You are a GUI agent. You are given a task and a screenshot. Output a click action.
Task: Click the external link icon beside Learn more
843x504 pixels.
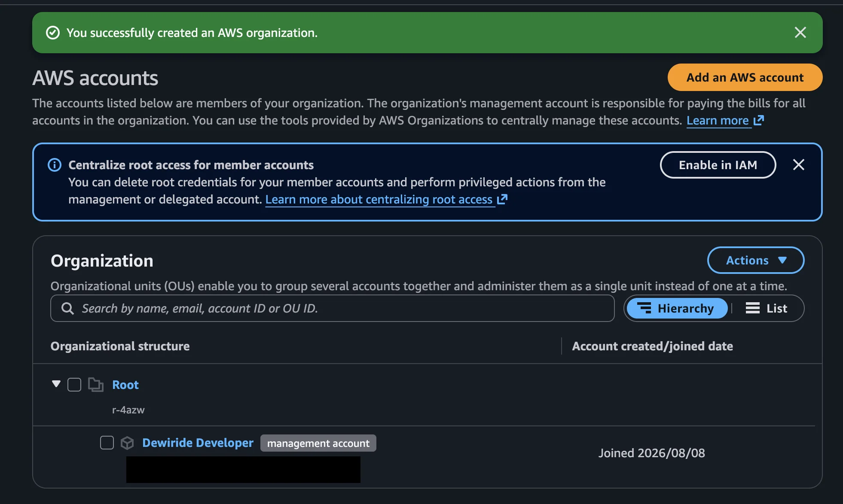(x=759, y=120)
